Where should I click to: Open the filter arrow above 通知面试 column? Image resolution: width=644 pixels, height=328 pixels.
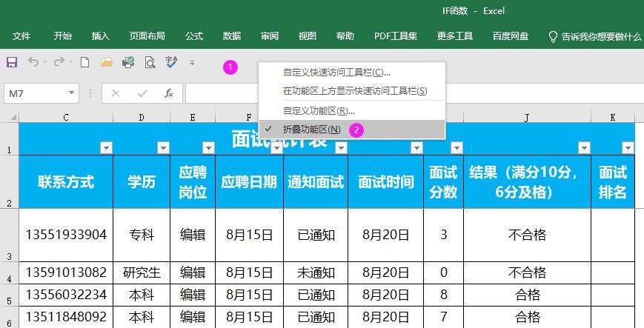(341, 148)
